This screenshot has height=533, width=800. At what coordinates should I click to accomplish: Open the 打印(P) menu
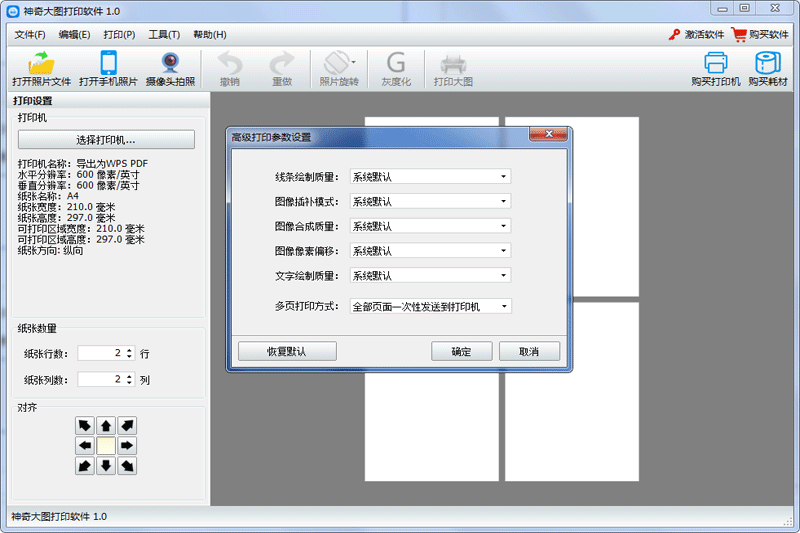(119, 35)
